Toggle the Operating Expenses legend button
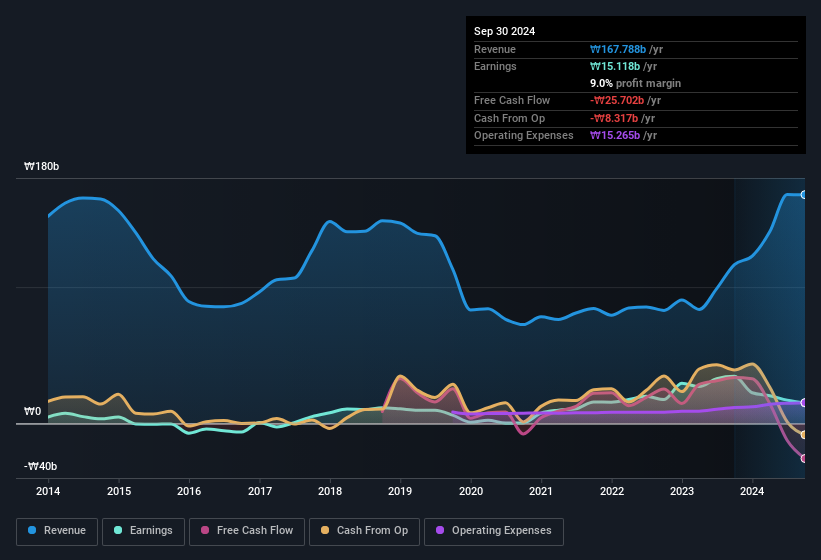The height and width of the screenshot is (560, 821). [x=494, y=531]
